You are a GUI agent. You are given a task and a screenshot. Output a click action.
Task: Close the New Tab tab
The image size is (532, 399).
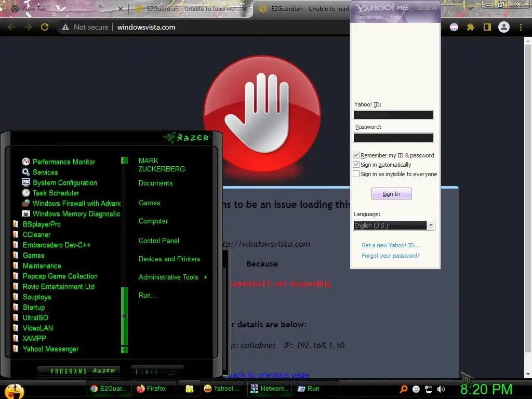pos(120,9)
